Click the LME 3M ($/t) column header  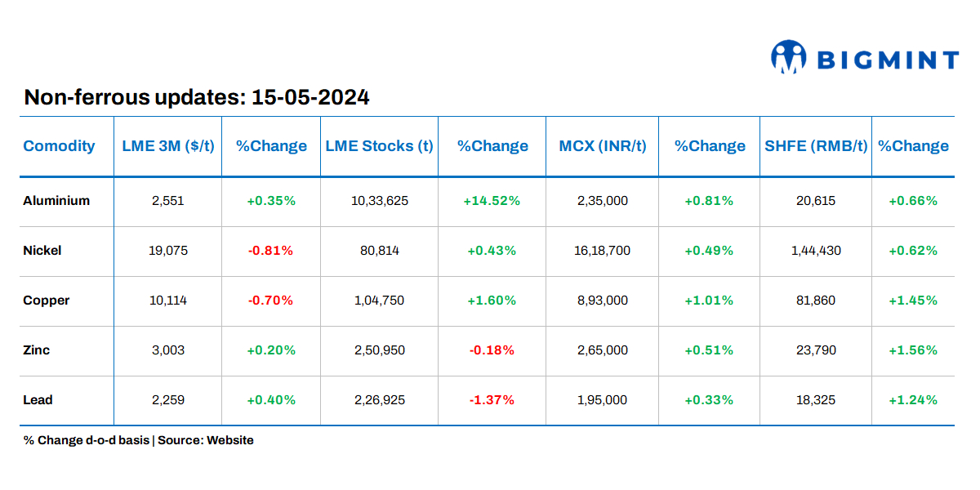(168, 146)
